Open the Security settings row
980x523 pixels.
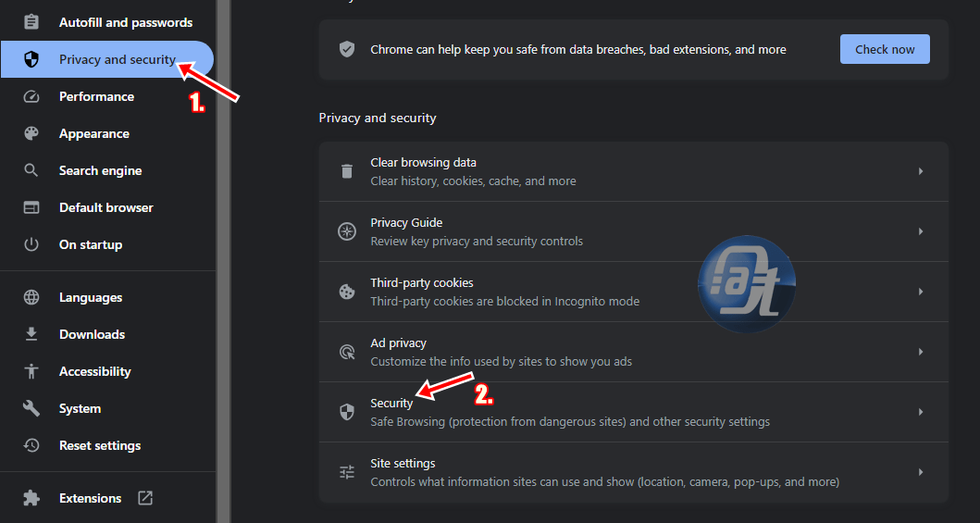tap(633, 413)
